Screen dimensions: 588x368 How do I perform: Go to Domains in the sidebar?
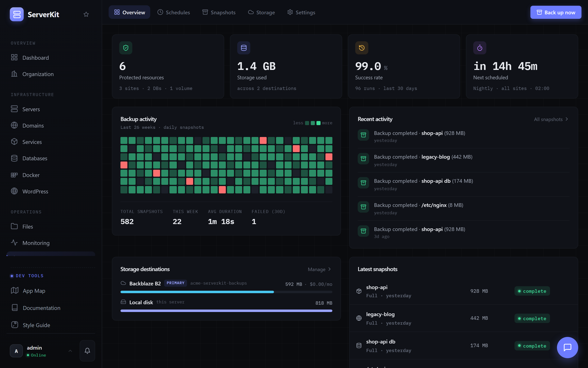point(51,125)
